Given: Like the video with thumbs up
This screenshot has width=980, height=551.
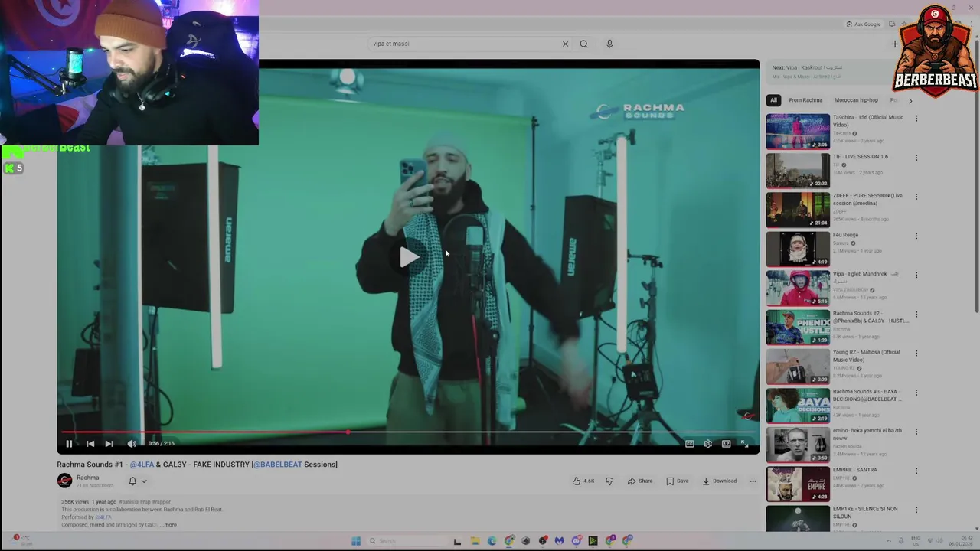Looking at the screenshot, I should click(x=583, y=481).
